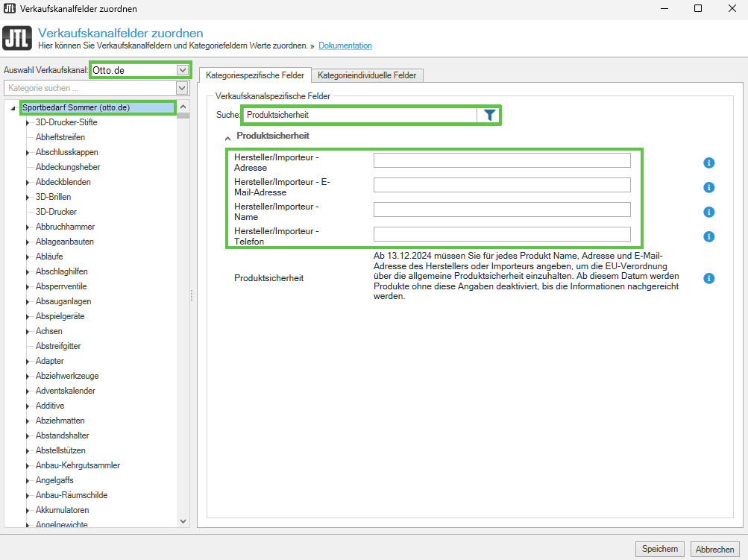
Task: Select Adventskalender in the category tree
Action: 66,391
